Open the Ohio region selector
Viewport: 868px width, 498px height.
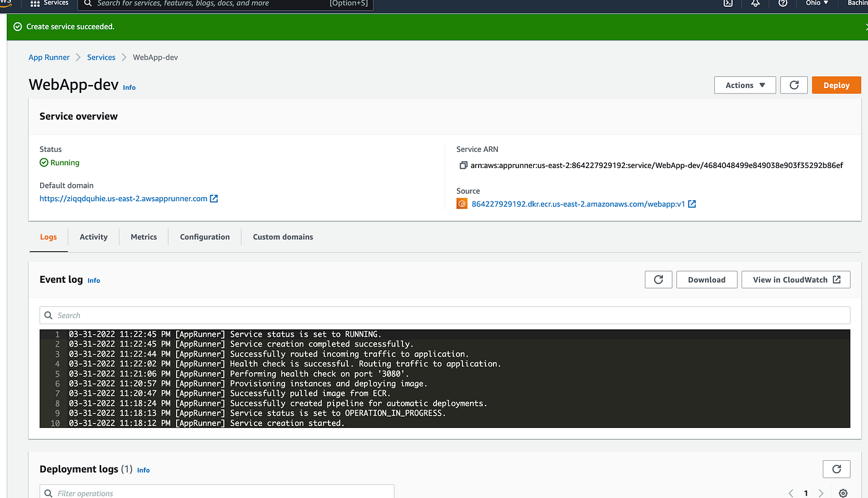point(817,3)
